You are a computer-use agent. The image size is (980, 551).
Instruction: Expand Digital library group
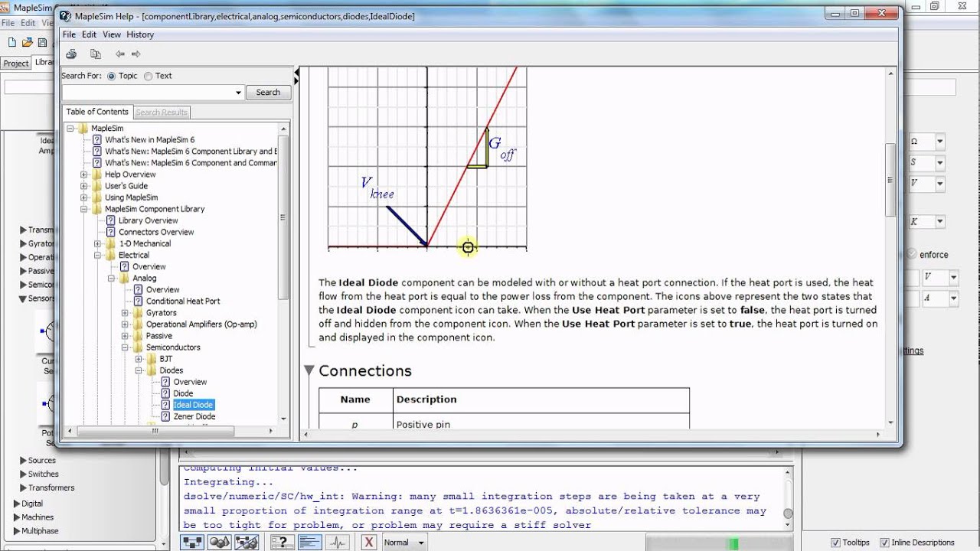[x=16, y=504]
